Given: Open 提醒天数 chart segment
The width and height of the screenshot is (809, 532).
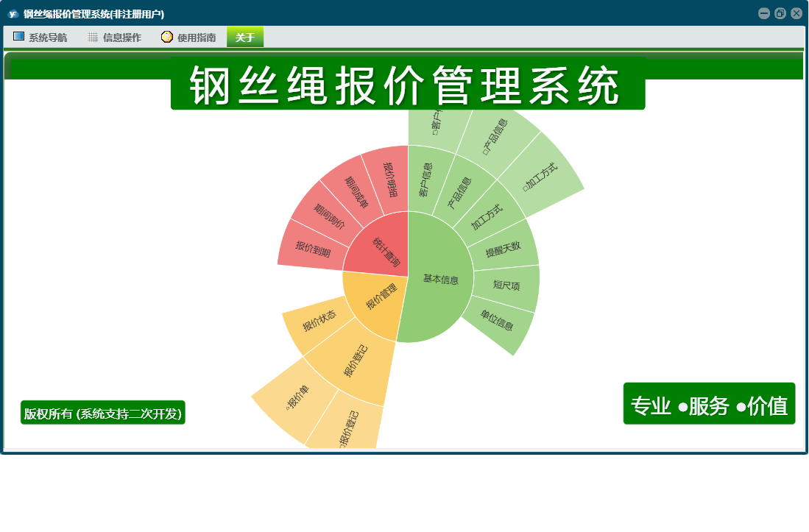Looking at the screenshot, I should 503,250.
